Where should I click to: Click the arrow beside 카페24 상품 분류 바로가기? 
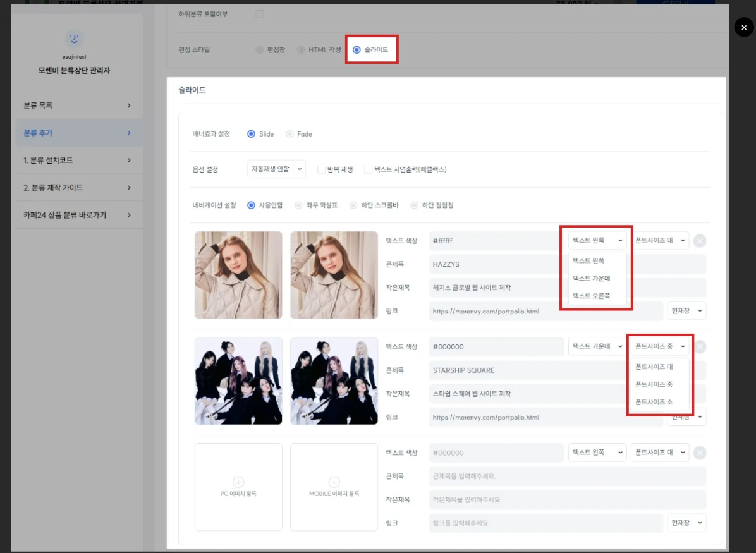coord(129,215)
